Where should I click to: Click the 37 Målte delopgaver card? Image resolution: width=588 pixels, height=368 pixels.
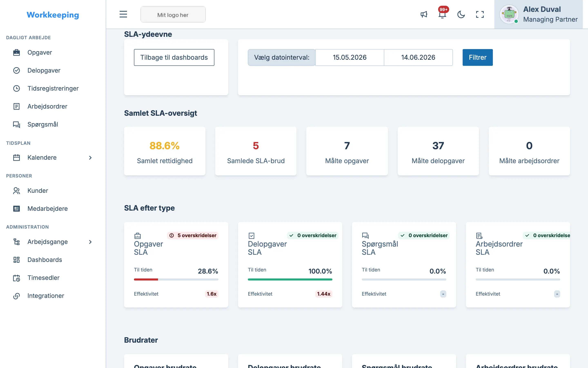pos(438,151)
